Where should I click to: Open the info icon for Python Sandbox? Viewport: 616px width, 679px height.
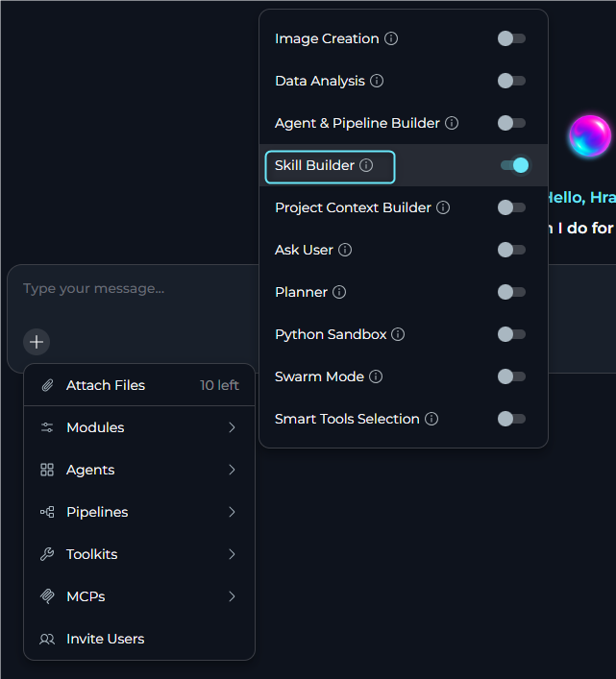coord(398,334)
